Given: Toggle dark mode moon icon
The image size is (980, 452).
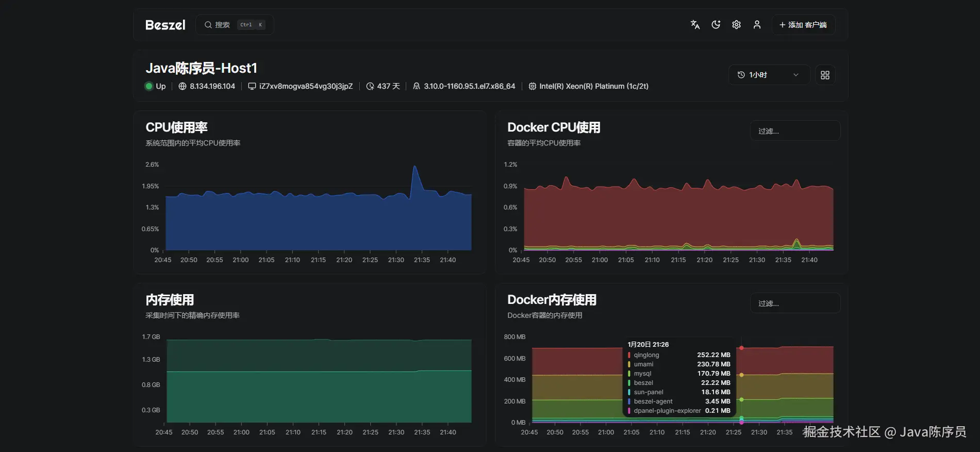Looking at the screenshot, I should point(716,25).
